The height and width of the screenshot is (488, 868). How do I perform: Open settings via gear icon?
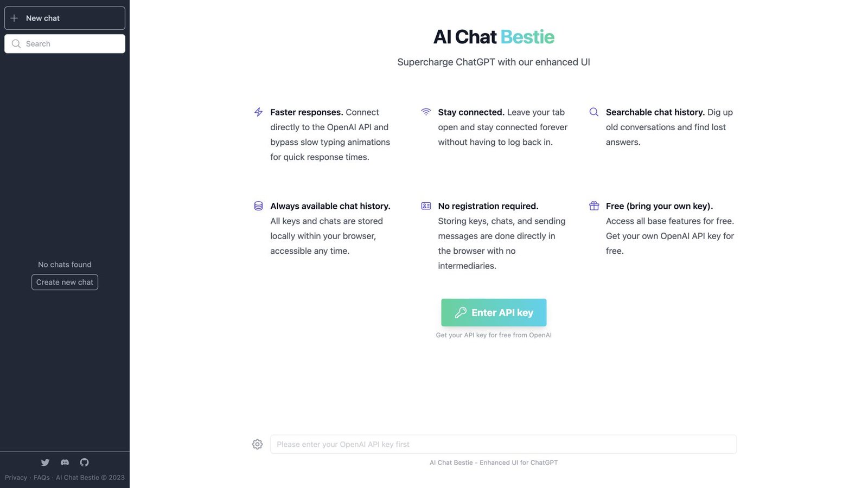(257, 444)
